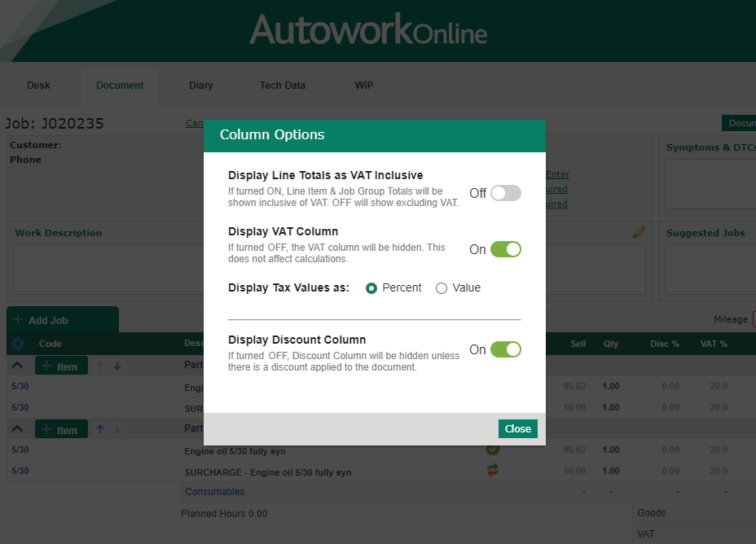Click the pencil edit icon for Work Description
The width and height of the screenshot is (756, 544).
coord(639,232)
